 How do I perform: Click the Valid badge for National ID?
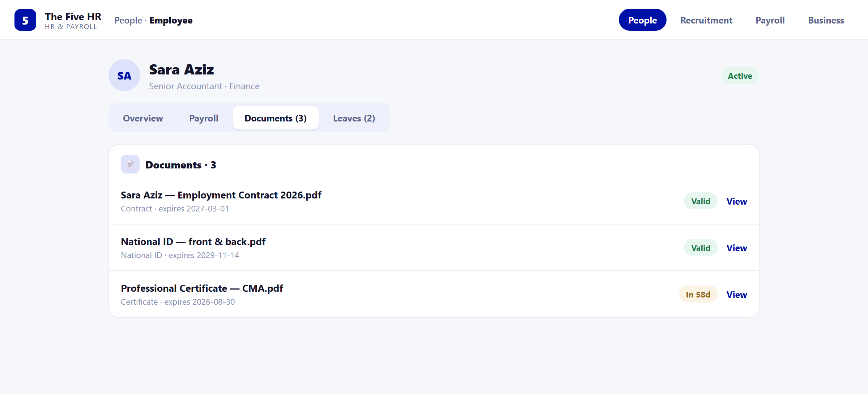pos(701,248)
